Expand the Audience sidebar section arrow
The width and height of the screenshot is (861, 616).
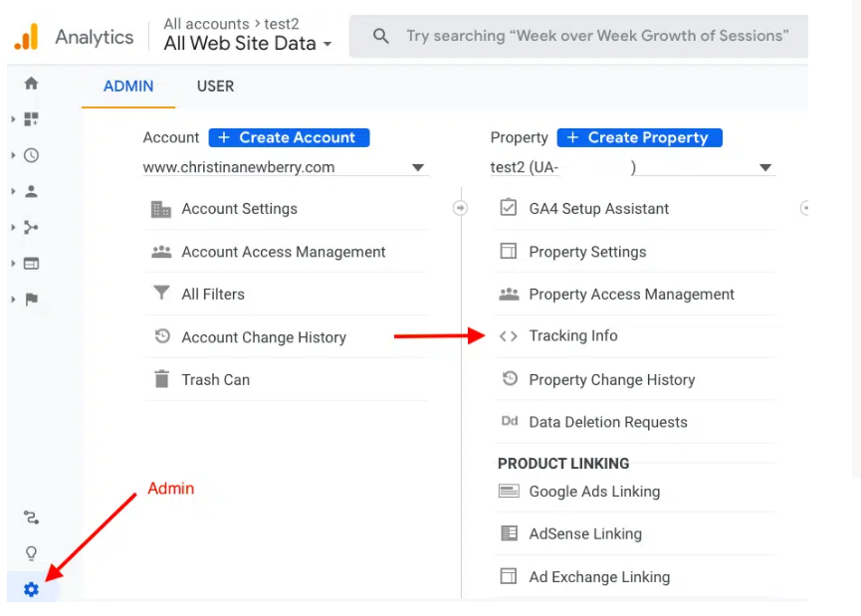click(13, 191)
